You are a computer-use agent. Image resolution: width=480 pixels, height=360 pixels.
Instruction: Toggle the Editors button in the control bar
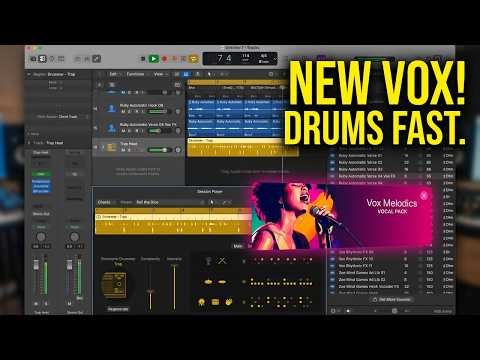point(96,59)
